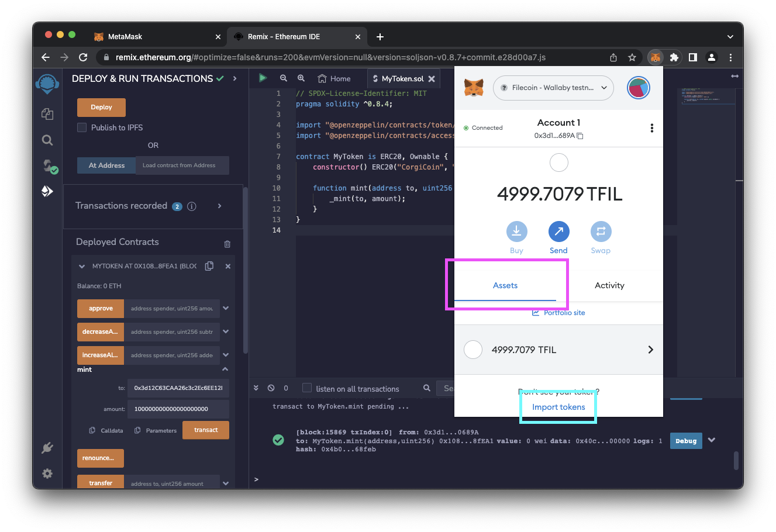The image size is (776, 532).
Task: Click the mint transact button
Action: tap(206, 430)
